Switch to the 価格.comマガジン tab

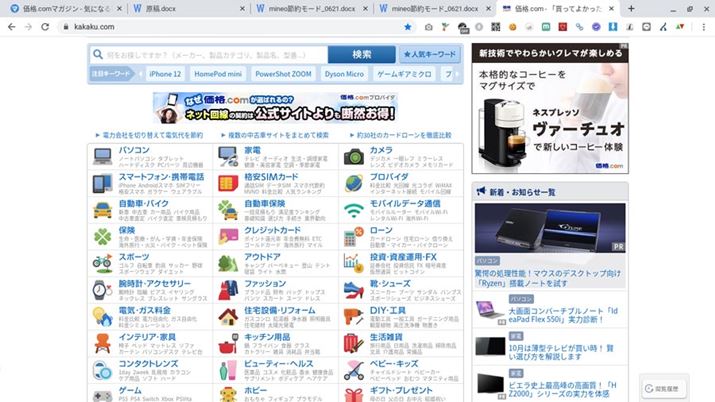tap(66, 9)
